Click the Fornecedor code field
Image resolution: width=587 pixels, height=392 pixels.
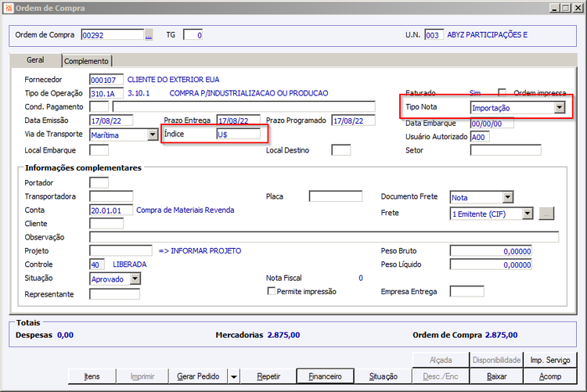tap(106, 80)
